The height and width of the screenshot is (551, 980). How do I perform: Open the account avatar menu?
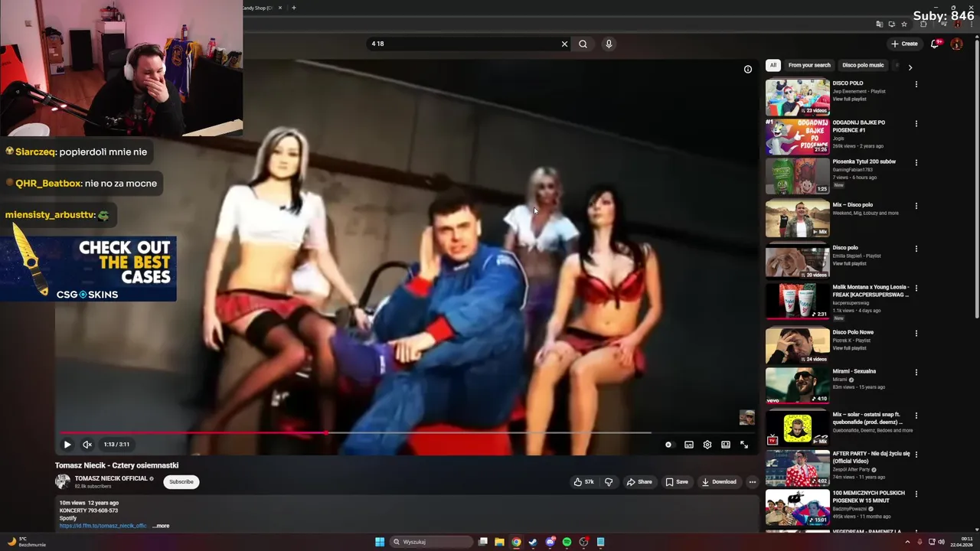pos(956,44)
